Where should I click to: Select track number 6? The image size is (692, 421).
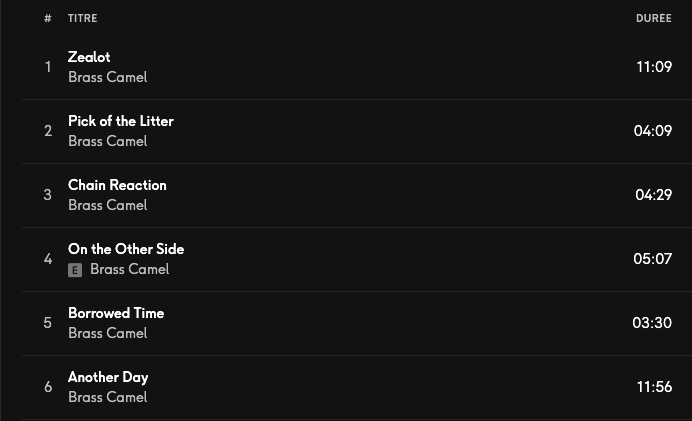tap(47, 387)
